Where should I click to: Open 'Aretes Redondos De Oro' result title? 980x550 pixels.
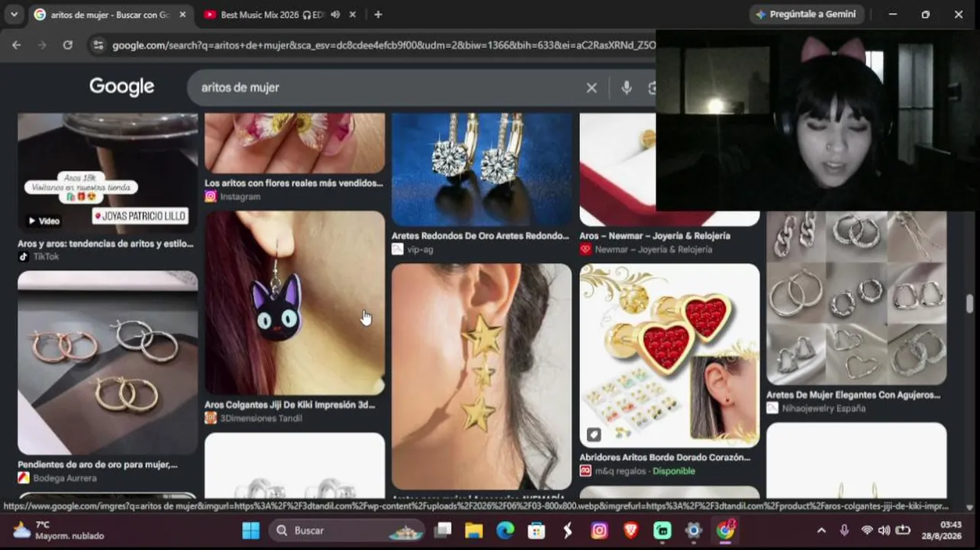click(480, 236)
